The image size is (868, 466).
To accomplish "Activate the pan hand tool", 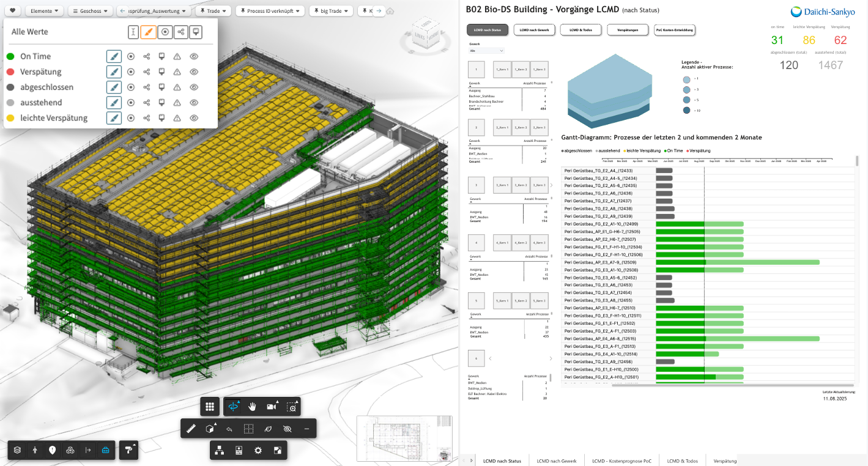I will click(x=252, y=407).
